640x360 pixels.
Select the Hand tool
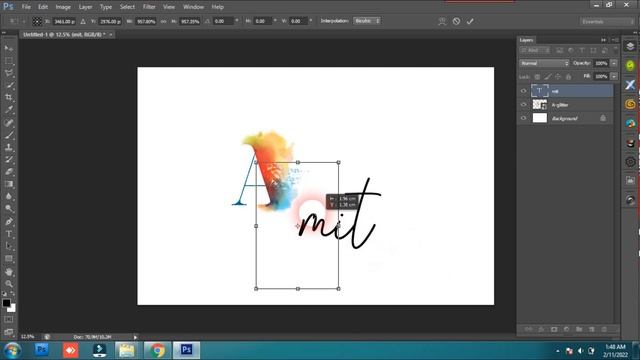point(9,271)
